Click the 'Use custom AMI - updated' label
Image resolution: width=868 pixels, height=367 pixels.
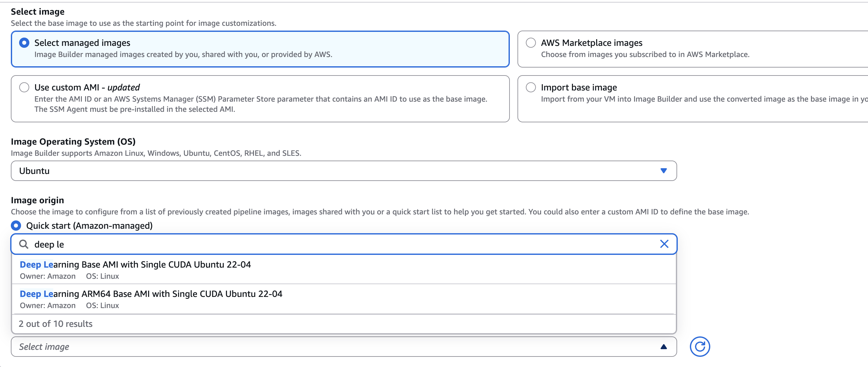pyautogui.click(x=87, y=87)
